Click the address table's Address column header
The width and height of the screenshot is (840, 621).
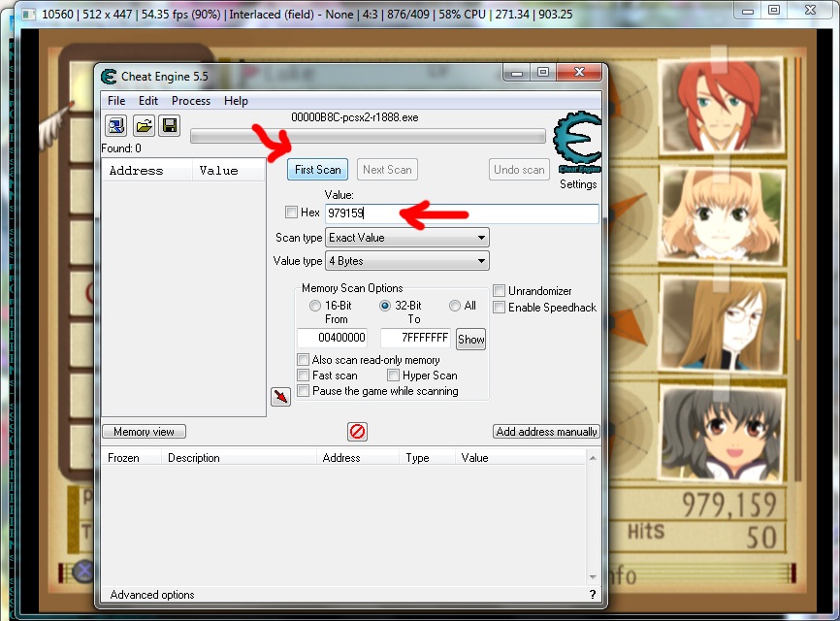tap(357, 458)
